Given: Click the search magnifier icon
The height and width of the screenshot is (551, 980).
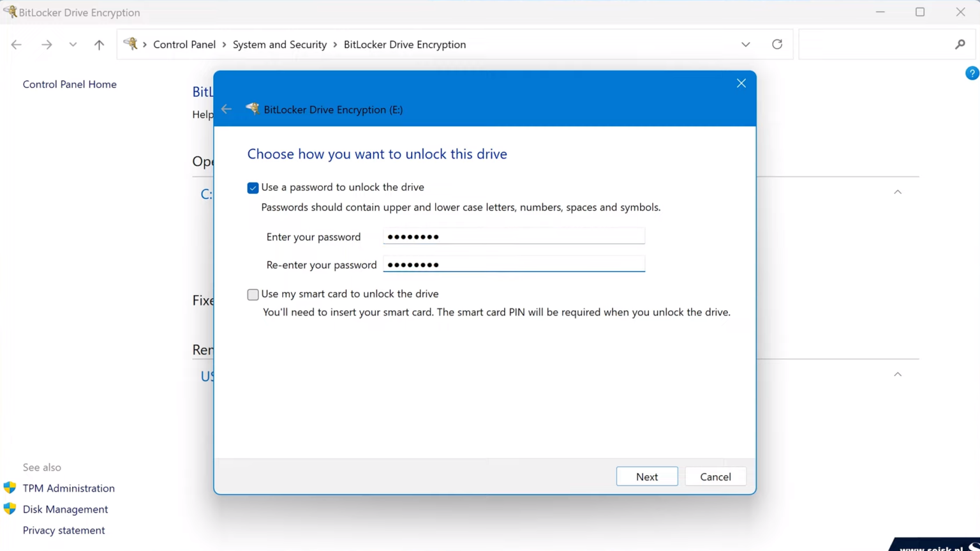Looking at the screenshot, I should coord(960,44).
